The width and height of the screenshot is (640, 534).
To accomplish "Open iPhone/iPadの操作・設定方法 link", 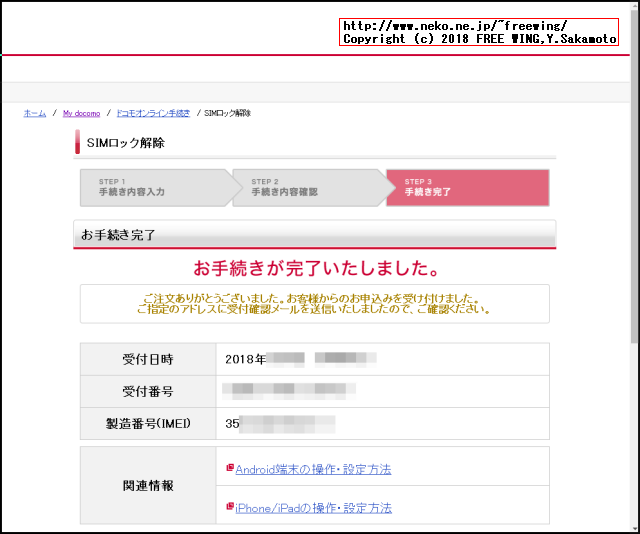I will (313, 508).
